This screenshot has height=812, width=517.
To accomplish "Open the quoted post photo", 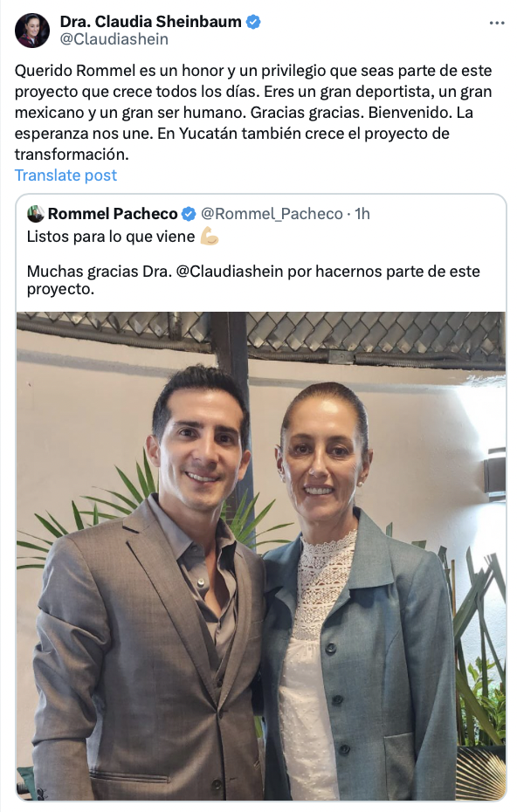I will coord(261,555).
